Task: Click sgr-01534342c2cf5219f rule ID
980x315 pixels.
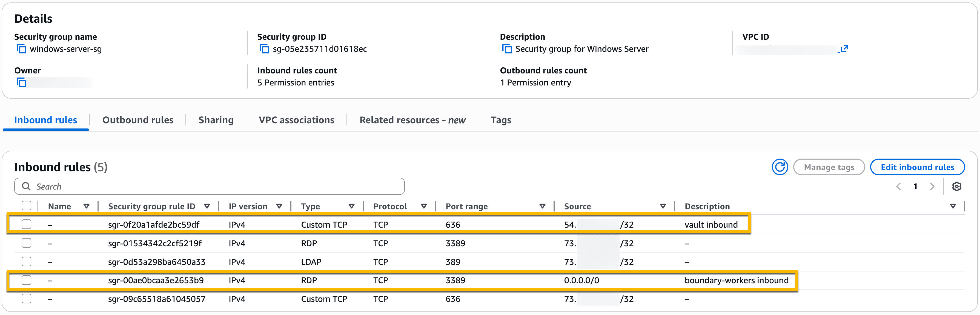Action: (x=155, y=243)
